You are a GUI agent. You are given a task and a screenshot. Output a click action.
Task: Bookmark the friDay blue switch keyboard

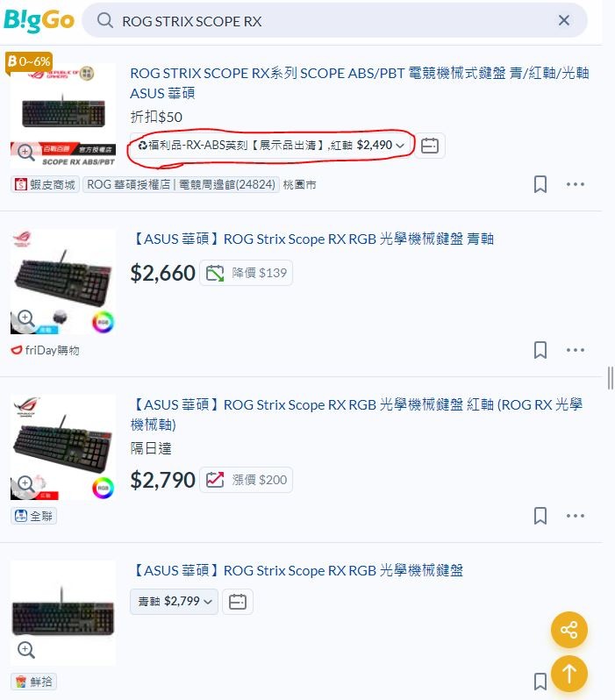click(x=540, y=350)
